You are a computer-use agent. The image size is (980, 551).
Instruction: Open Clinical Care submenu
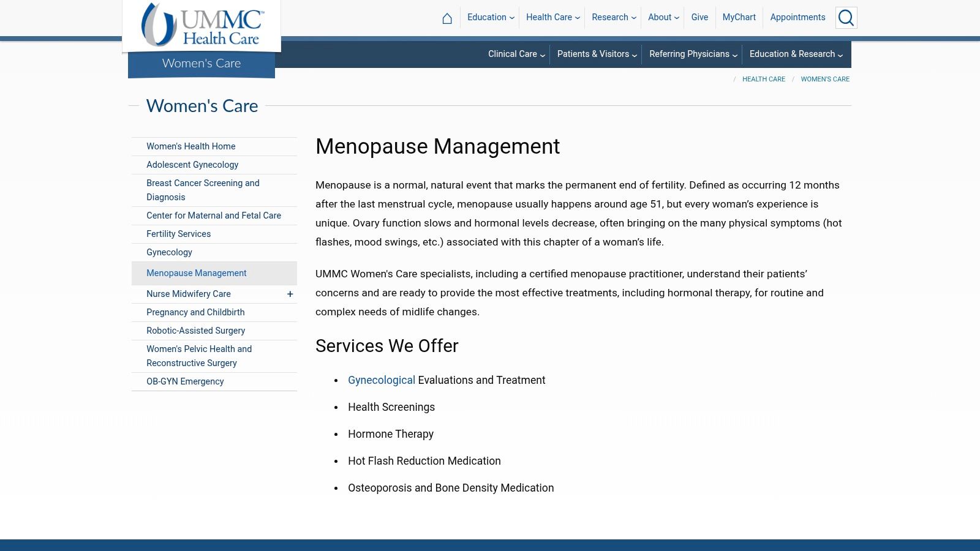(516, 54)
